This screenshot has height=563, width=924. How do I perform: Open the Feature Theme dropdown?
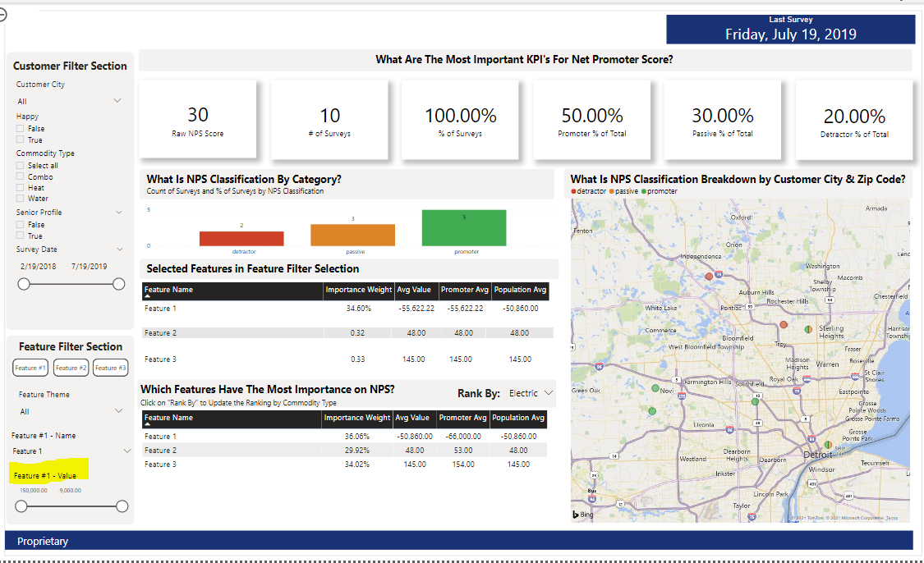coord(70,411)
